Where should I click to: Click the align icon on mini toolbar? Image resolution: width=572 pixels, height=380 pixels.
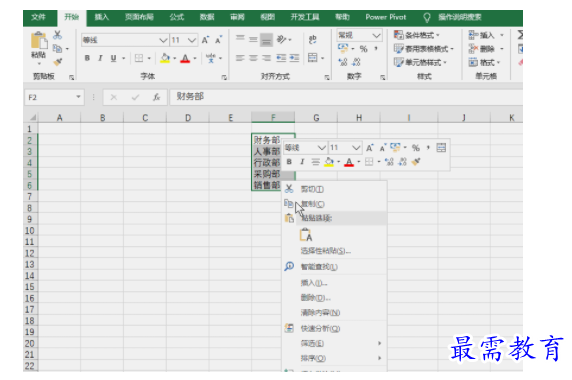tap(316, 162)
